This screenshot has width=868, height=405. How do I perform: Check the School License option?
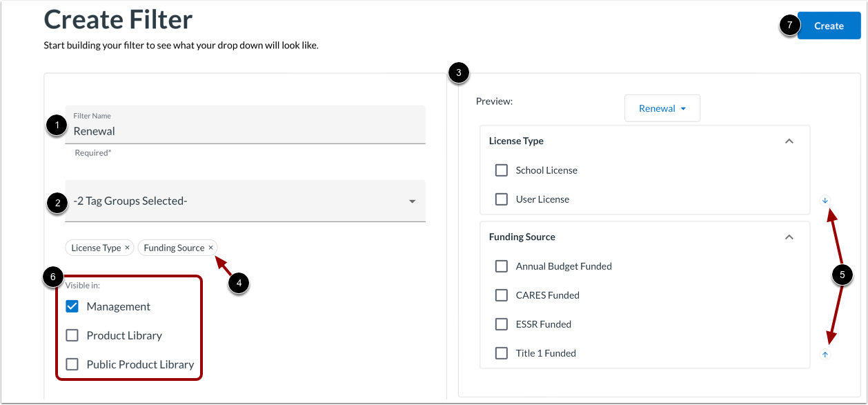pyautogui.click(x=501, y=170)
